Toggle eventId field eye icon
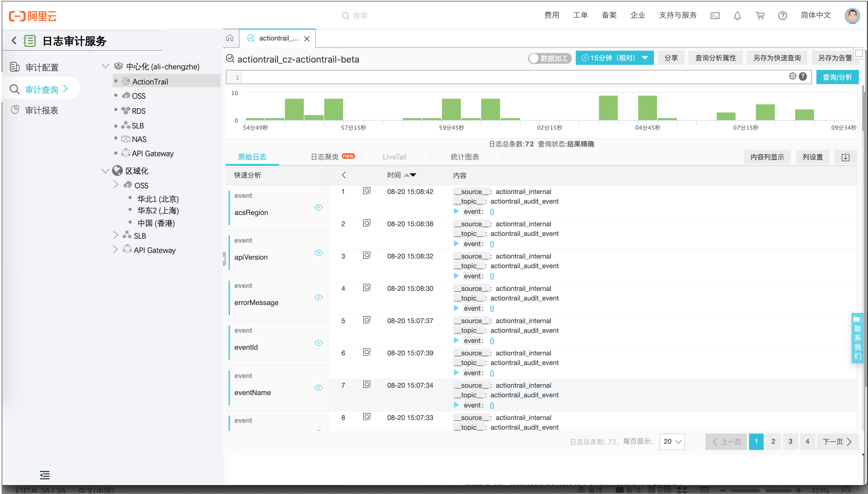The image size is (868, 494). tap(319, 343)
